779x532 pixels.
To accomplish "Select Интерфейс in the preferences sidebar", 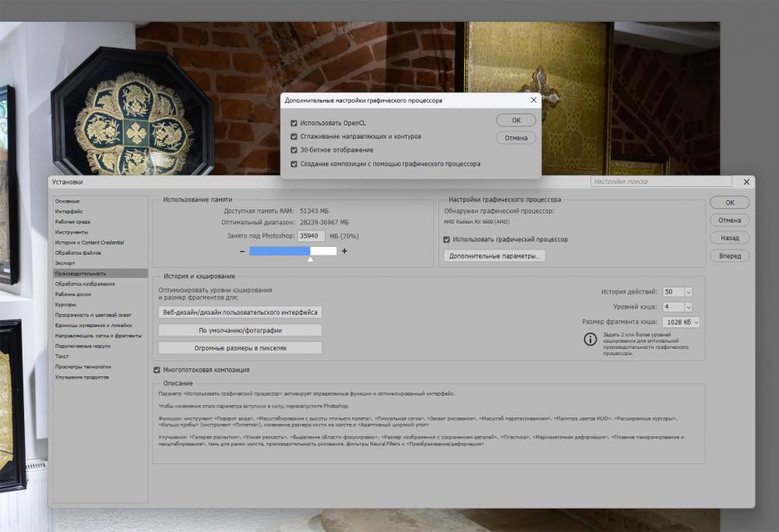I will (100, 212).
